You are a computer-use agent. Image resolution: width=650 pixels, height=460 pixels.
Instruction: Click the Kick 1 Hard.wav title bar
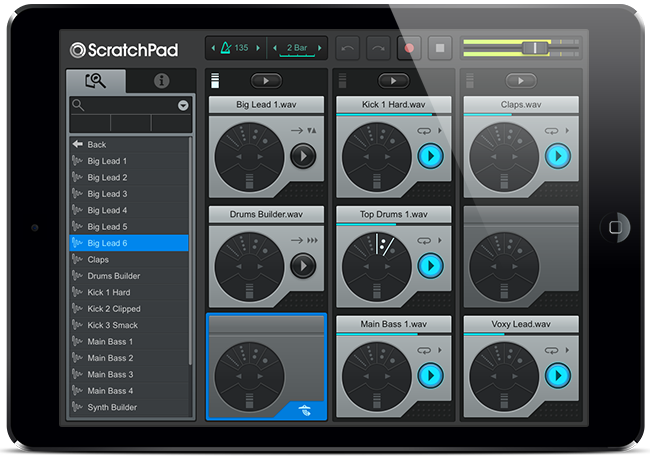point(393,104)
